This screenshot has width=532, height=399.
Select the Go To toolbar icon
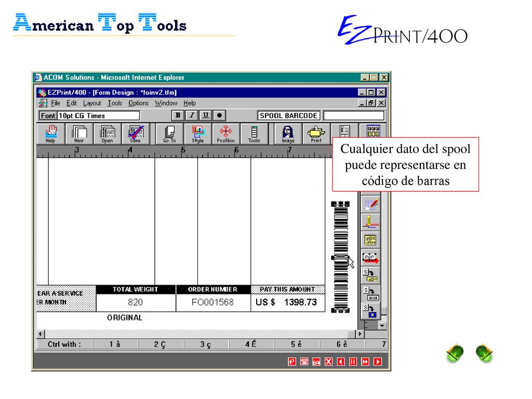169,134
